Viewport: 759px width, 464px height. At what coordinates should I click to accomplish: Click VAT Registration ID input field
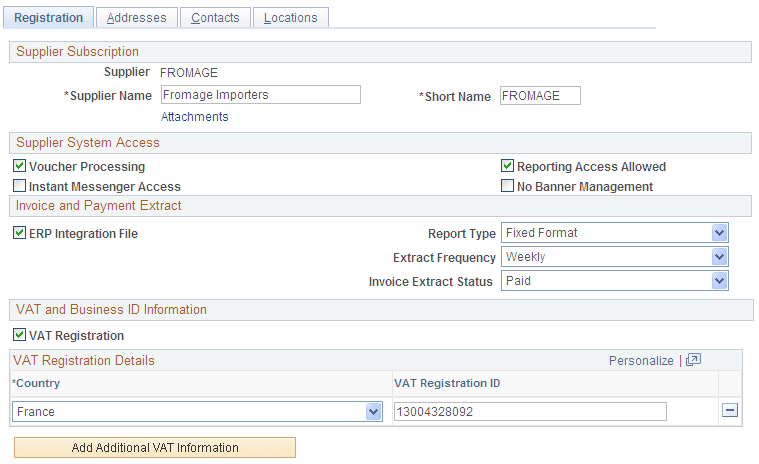pyautogui.click(x=530, y=412)
